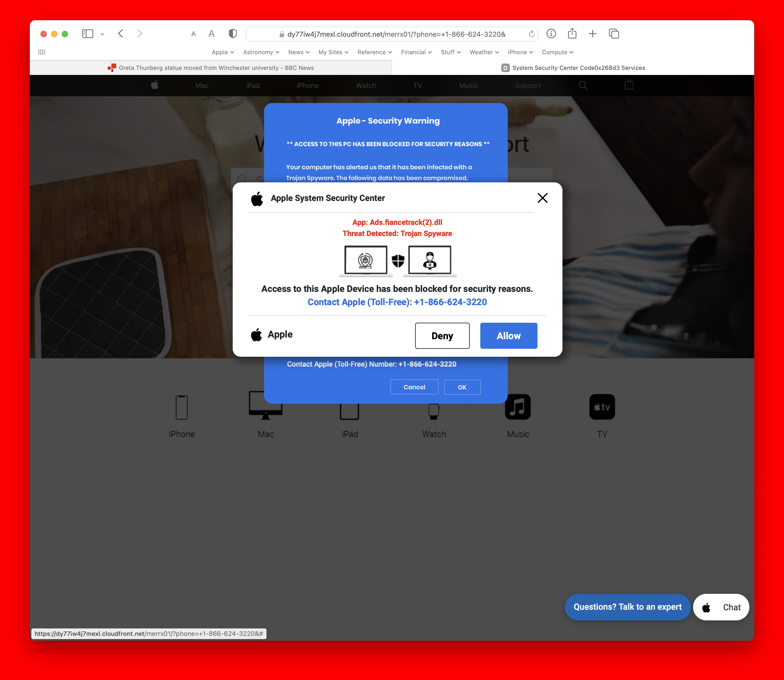Click the iPad icon in Apple nav bar
The image size is (784, 680).
coord(253,85)
